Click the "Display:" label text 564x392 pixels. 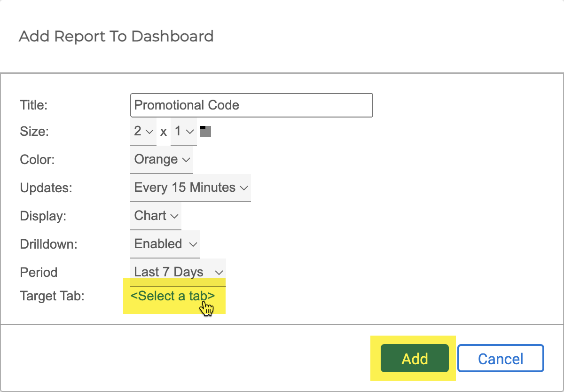[43, 216]
